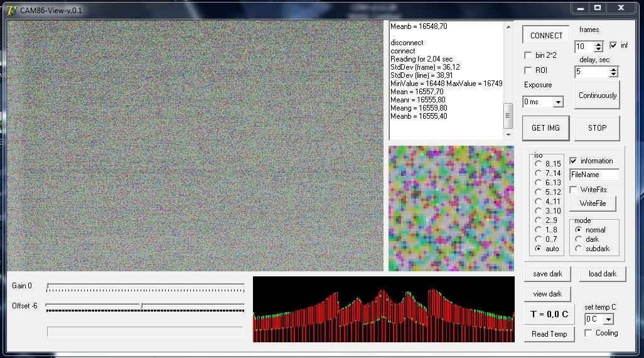The image size is (644, 358).
Task: Increase frames count with up arrow
Action: pyautogui.click(x=599, y=44)
